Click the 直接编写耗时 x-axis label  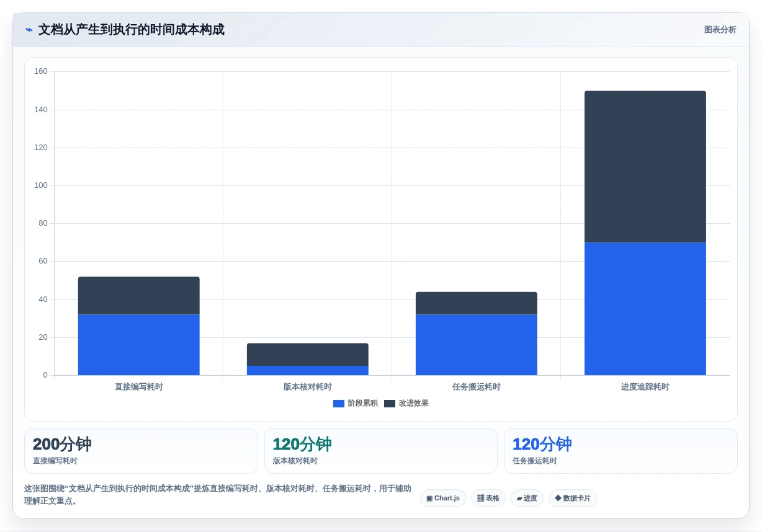pos(139,387)
